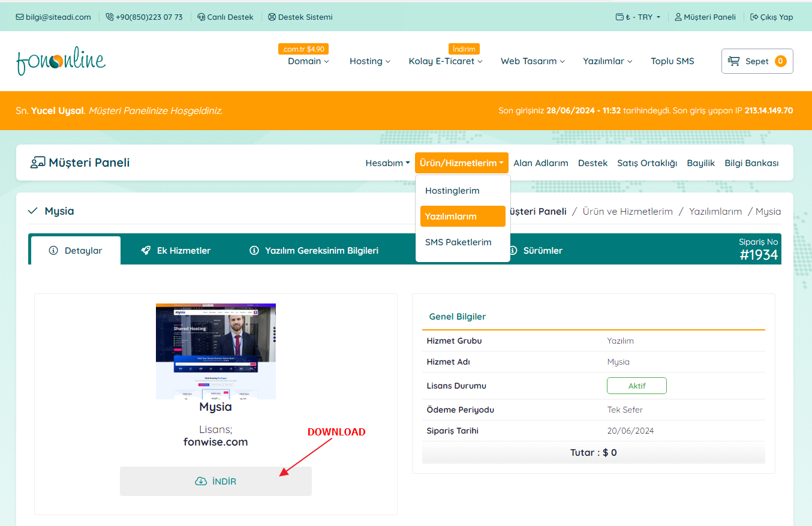812x526 pixels.
Task: Open the Bilgi Bankası link
Action: pyautogui.click(x=751, y=163)
